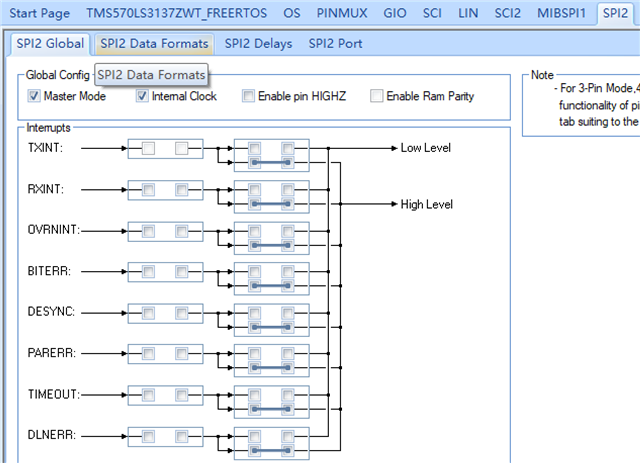Open the SPI2 Port sub-tab
Screen dimensions: 640x463
pos(335,43)
